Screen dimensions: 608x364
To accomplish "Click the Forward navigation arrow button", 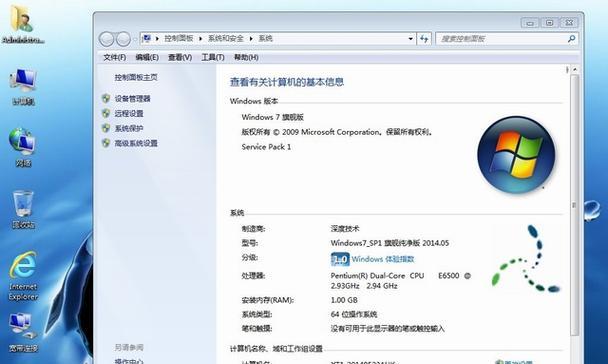I will [123, 39].
